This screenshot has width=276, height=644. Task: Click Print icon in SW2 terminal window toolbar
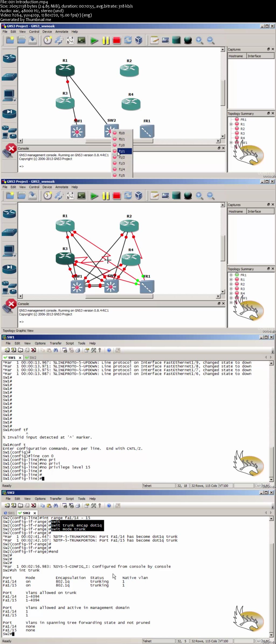(78, 506)
